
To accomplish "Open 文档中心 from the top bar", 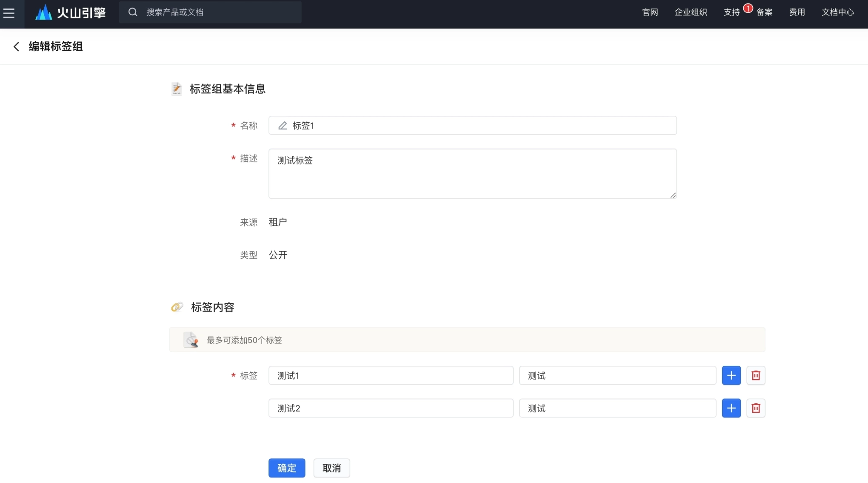I will [x=837, y=12].
